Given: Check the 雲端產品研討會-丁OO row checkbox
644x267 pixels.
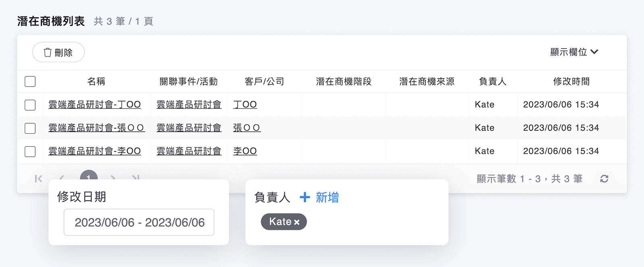Looking at the screenshot, I should point(30,105).
